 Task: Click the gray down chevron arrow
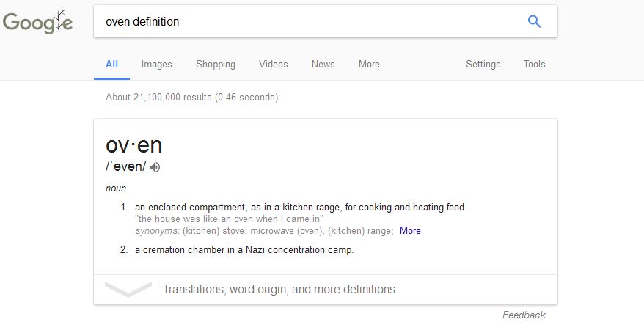[128, 289]
